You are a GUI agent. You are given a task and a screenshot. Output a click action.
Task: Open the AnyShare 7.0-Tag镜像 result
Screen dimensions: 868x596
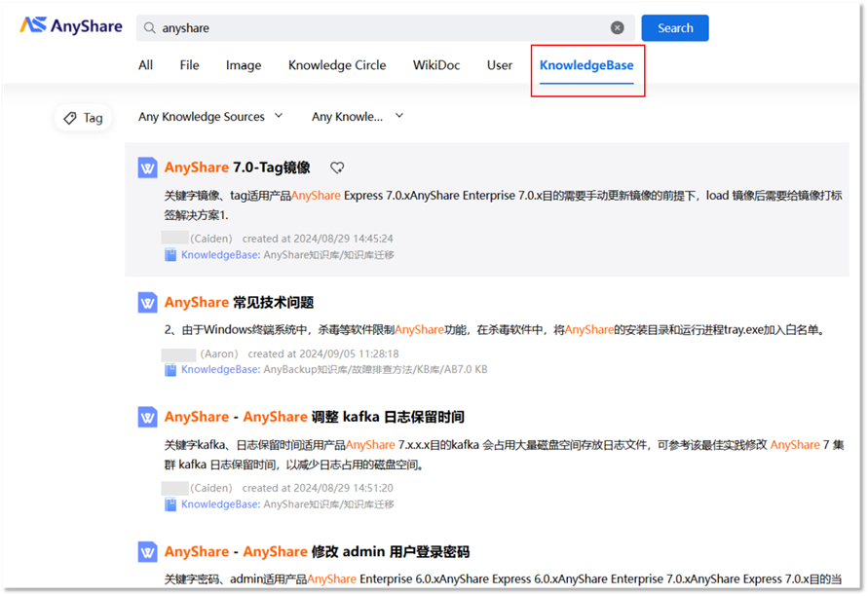tap(237, 168)
